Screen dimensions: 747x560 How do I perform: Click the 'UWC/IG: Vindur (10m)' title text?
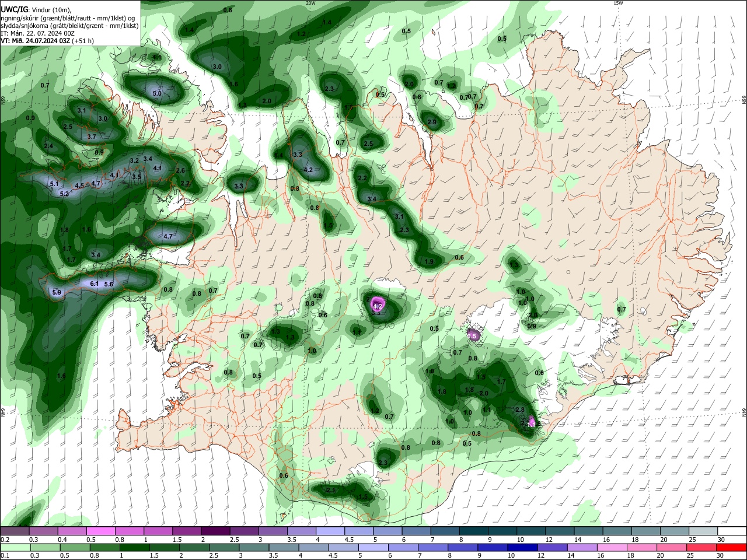[x=36, y=10]
